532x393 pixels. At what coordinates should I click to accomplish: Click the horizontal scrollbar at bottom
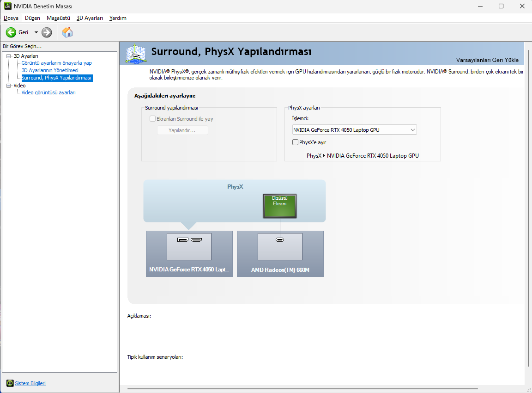[x=302, y=388]
